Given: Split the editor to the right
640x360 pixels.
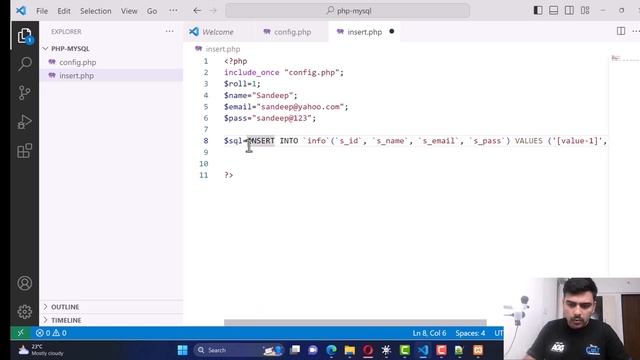Looking at the screenshot, I should pyautogui.click(x=621, y=31).
